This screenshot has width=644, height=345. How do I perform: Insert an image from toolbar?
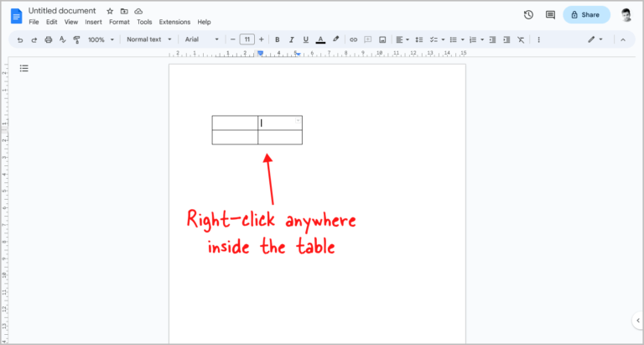[x=382, y=40]
